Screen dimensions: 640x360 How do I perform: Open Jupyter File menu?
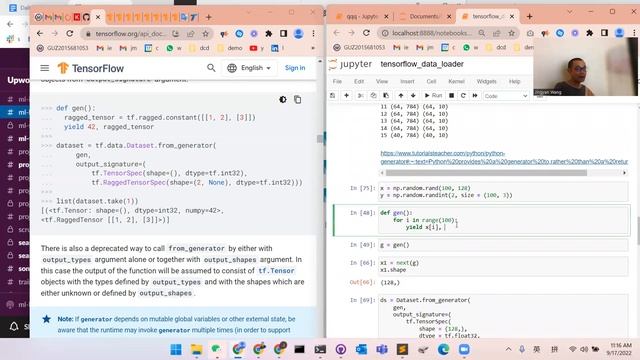coord(337,81)
